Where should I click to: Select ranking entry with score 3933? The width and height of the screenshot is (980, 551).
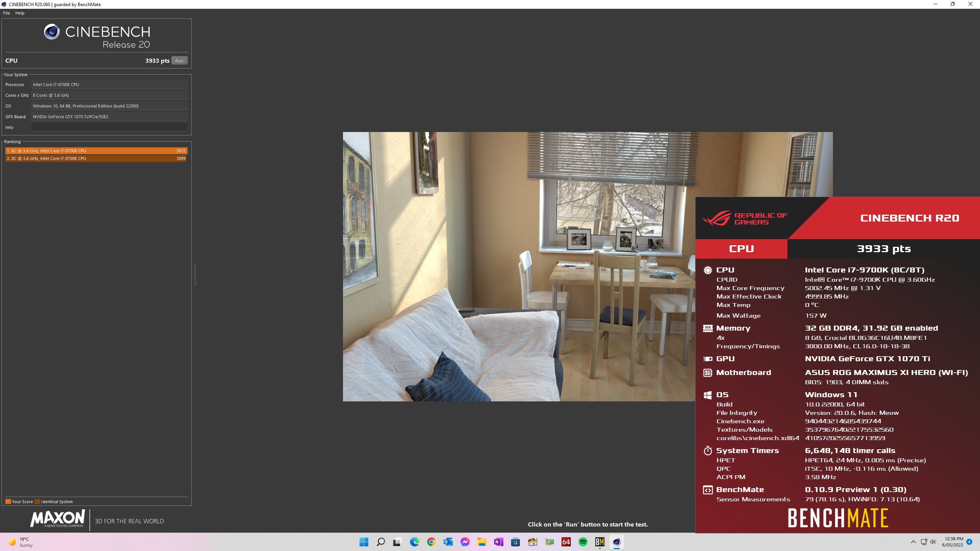[x=96, y=151]
